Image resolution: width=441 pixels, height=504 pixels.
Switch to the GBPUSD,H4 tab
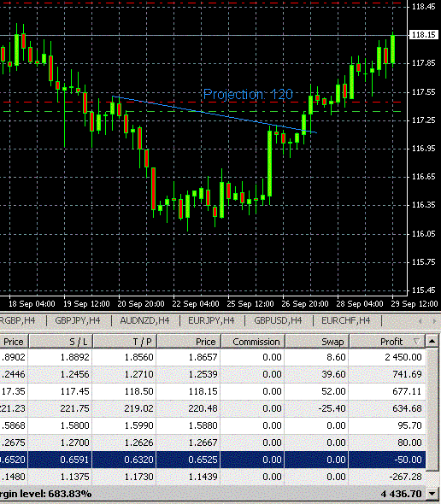pos(278,320)
